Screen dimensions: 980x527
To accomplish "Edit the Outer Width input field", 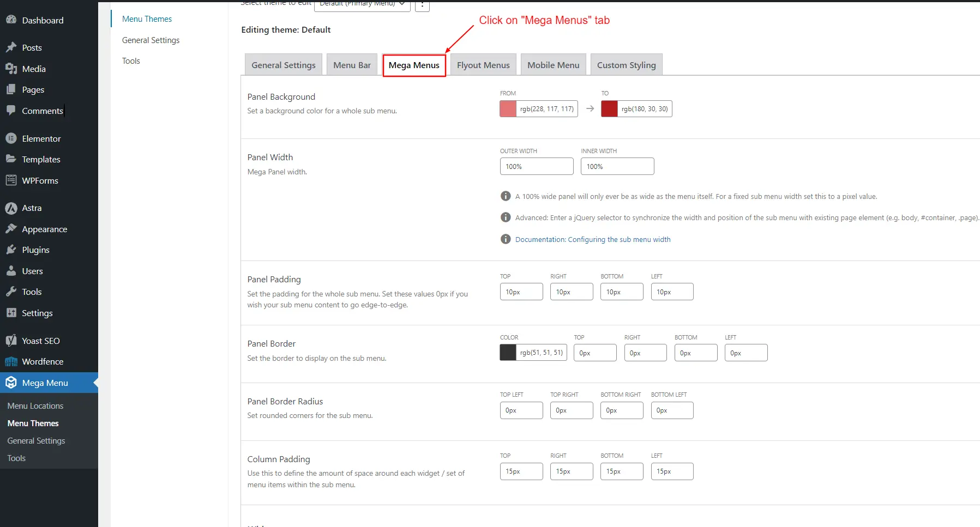I will click(x=536, y=166).
